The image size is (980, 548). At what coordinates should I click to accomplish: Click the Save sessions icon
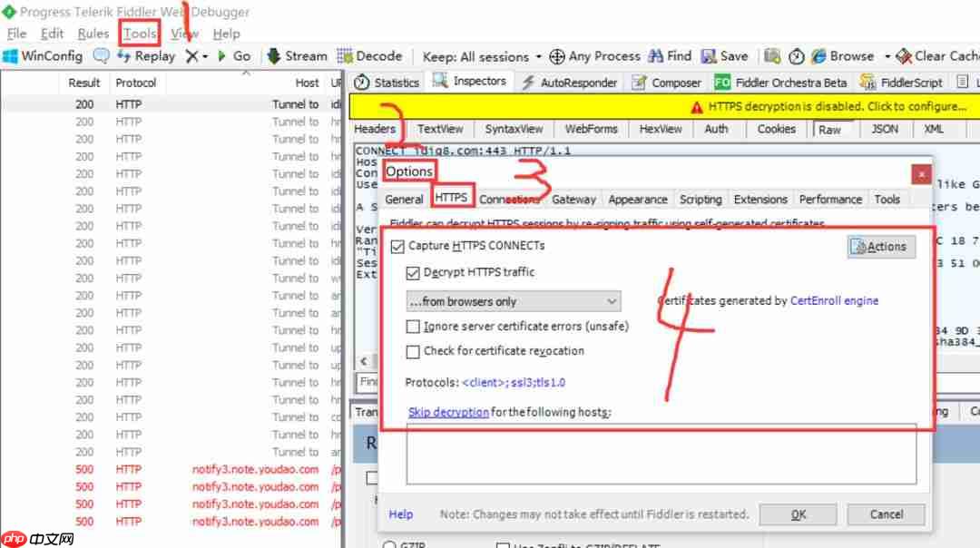(x=725, y=55)
